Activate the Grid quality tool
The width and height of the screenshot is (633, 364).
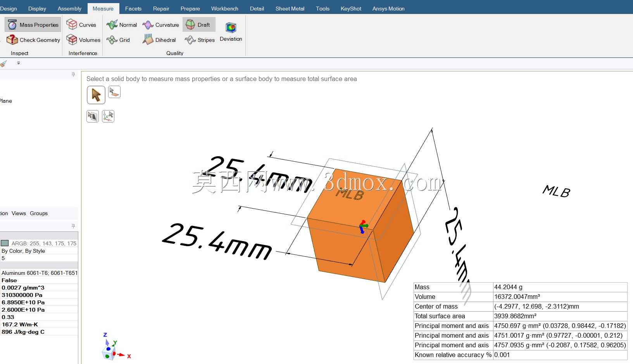point(118,40)
